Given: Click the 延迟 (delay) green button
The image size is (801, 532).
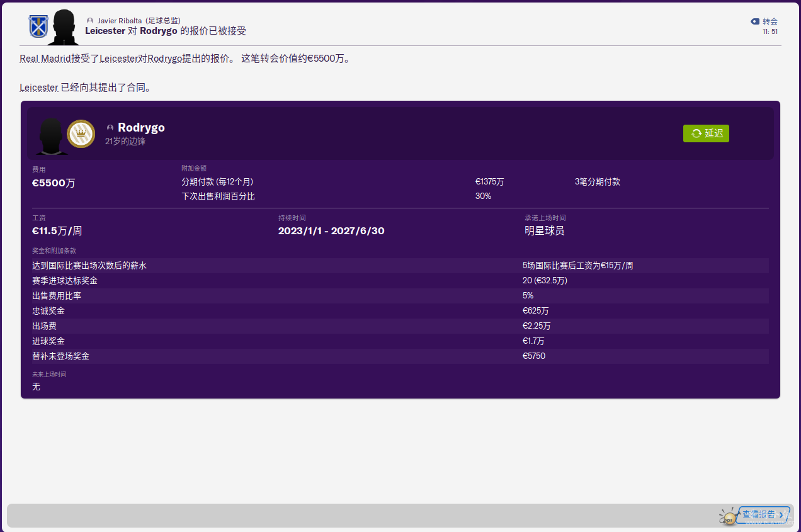Looking at the screenshot, I should (x=706, y=133).
